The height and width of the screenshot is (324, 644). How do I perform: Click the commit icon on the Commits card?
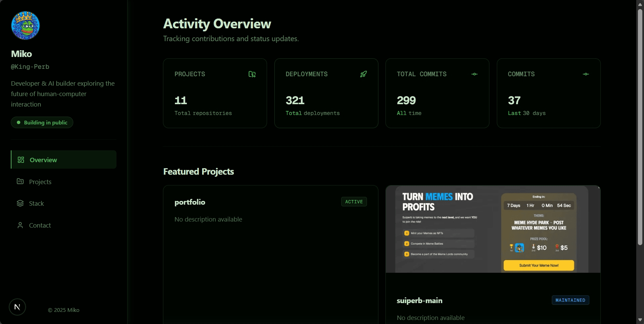coord(586,74)
